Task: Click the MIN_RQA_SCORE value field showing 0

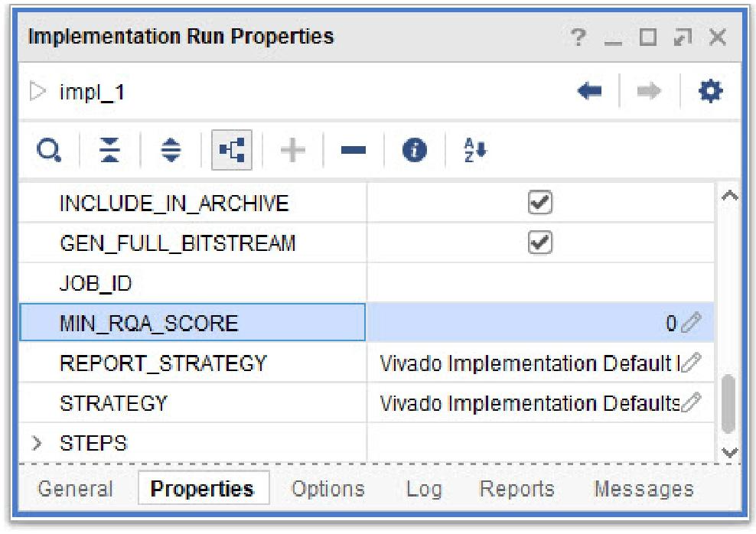Action: click(540, 322)
